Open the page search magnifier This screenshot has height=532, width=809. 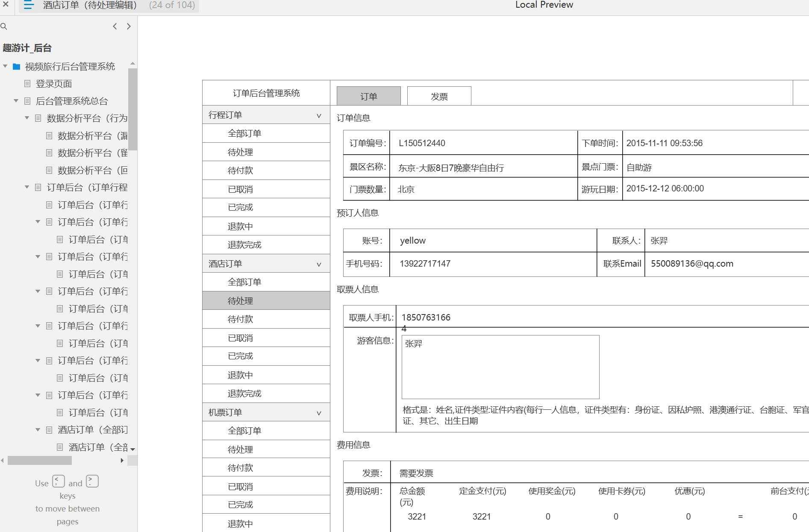coord(4,26)
